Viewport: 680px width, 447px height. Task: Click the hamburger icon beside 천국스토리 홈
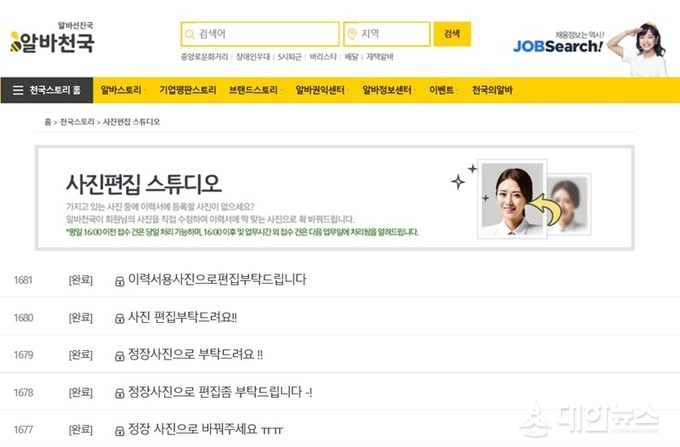pos(18,91)
